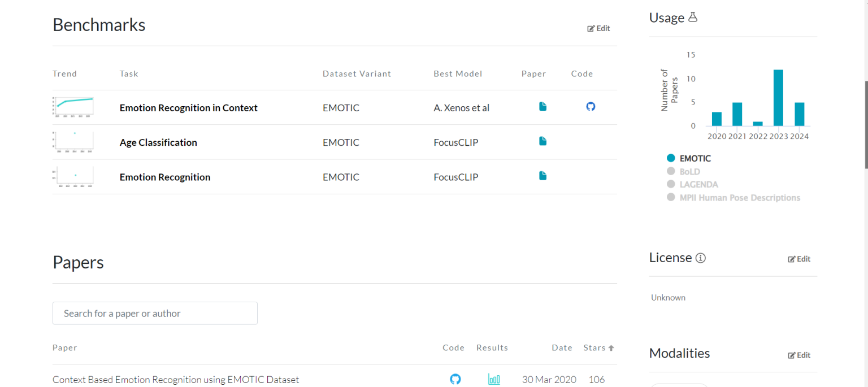The width and height of the screenshot is (868, 387).
Task: Click Edit next to the Benchmarks heading
Action: point(598,28)
